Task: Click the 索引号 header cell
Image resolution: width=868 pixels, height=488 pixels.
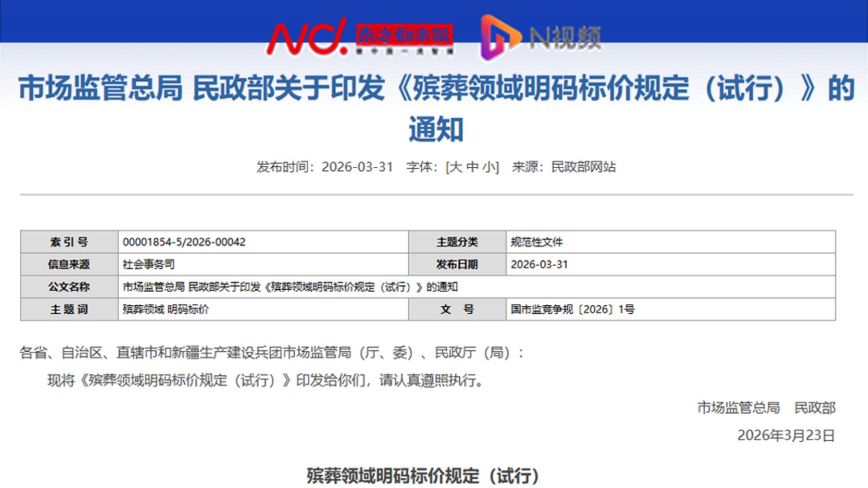Action: [x=69, y=242]
